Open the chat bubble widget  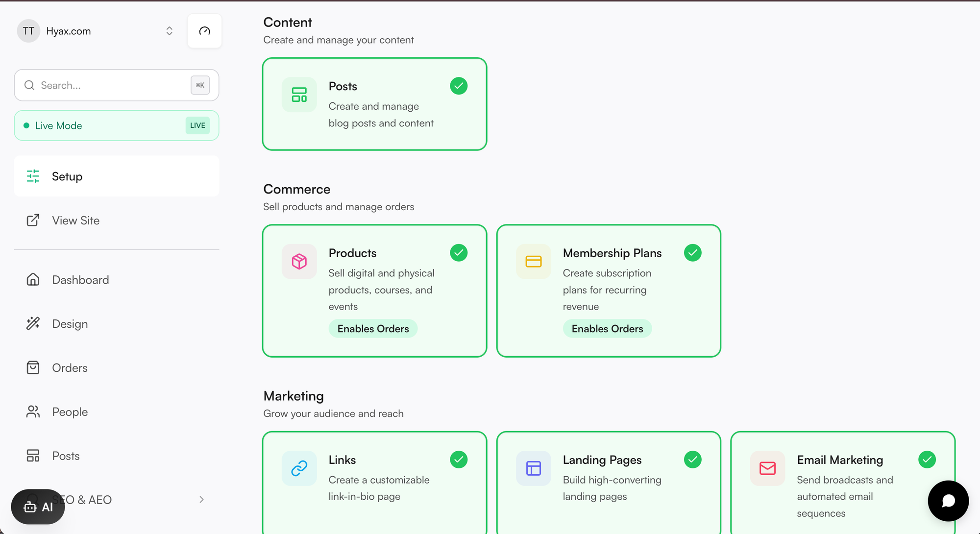948,501
